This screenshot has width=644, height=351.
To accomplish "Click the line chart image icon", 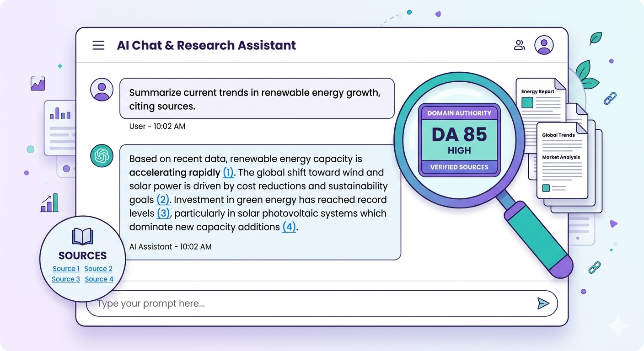I will coord(38,83).
